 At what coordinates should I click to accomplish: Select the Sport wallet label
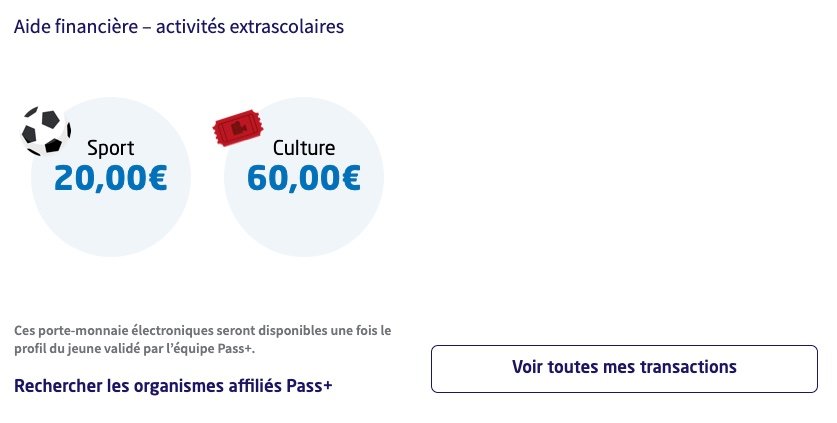click(110, 148)
